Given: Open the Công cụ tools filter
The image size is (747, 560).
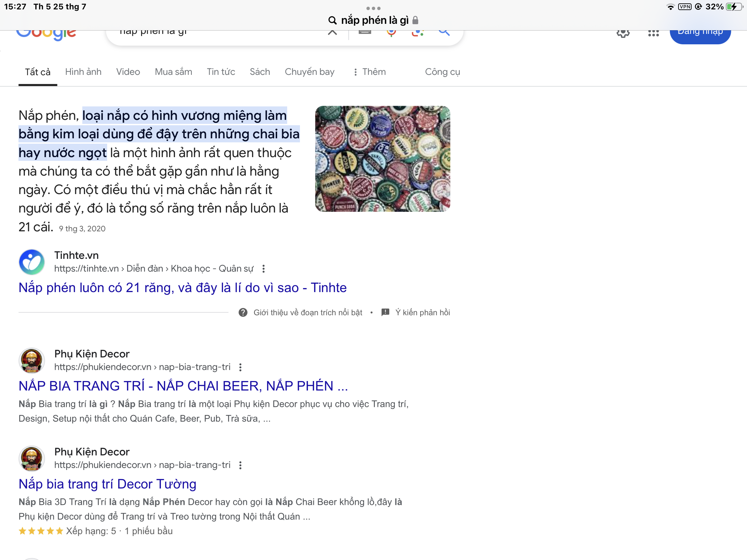Looking at the screenshot, I should 442,72.
